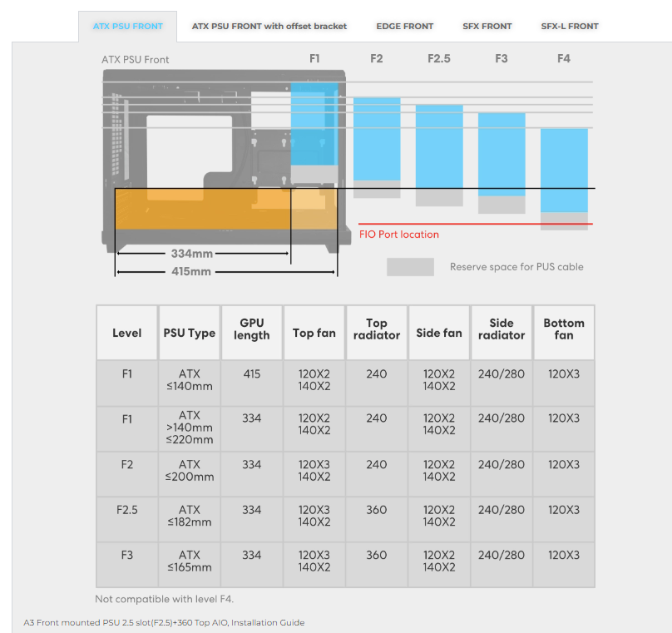Click the ATX >140mm ≤220mm cell
The width and height of the screenshot is (672, 633).
click(190, 428)
